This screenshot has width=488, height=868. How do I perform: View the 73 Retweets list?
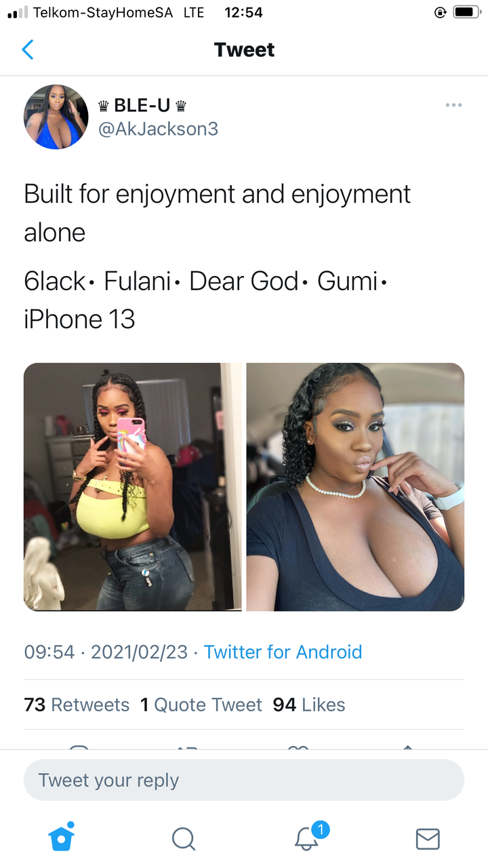pos(77,705)
